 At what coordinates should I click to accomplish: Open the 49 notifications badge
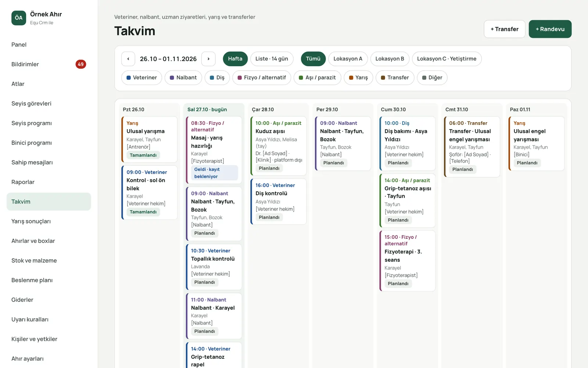81,64
